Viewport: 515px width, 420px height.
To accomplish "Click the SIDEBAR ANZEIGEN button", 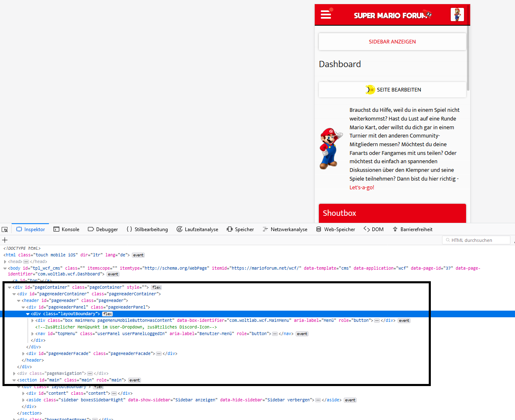I will tap(392, 42).
